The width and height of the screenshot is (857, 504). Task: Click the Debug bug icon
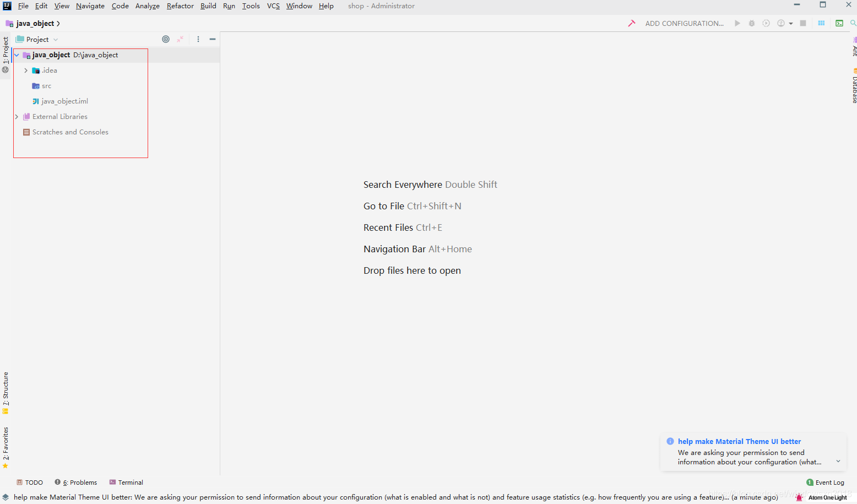(x=752, y=23)
